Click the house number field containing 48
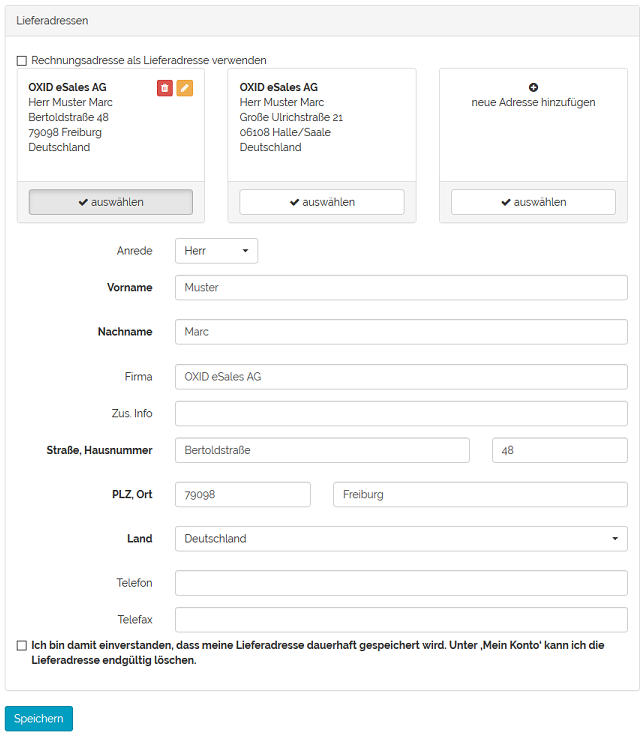The height and width of the screenshot is (736, 644). point(559,451)
